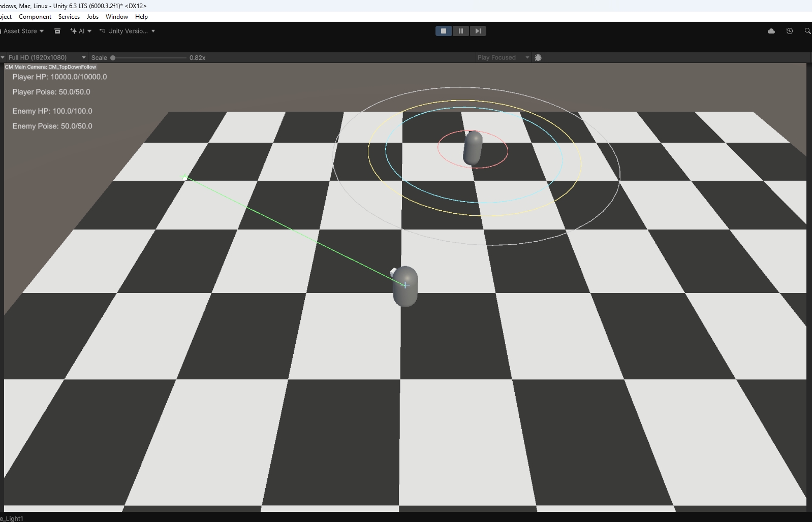Open the Component menu
This screenshot has height=522, width=812.
pyautogui.click(x=35, y=16)
